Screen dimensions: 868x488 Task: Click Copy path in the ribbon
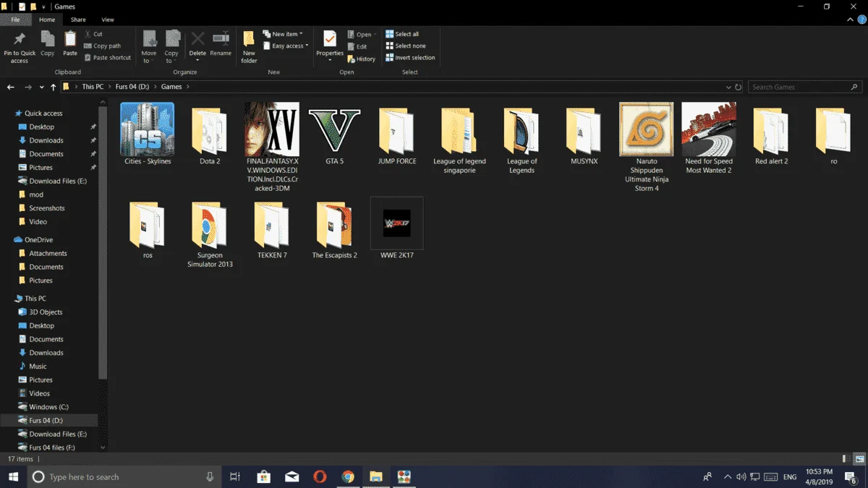[102, 46]
